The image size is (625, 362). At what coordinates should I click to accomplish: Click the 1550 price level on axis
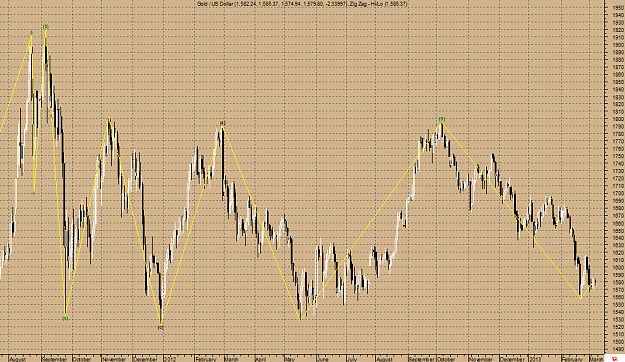(x=618, y=304)
